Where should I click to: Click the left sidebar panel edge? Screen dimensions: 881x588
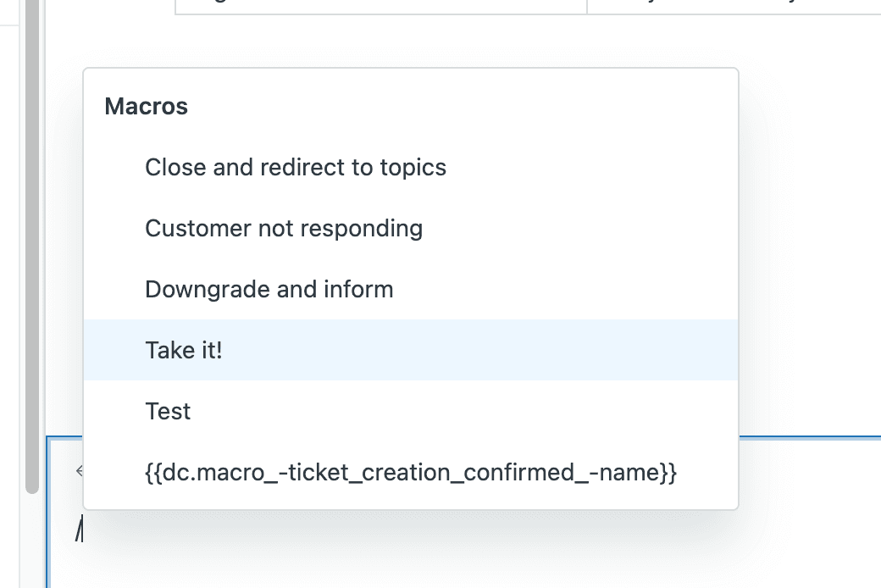point(12,254)
